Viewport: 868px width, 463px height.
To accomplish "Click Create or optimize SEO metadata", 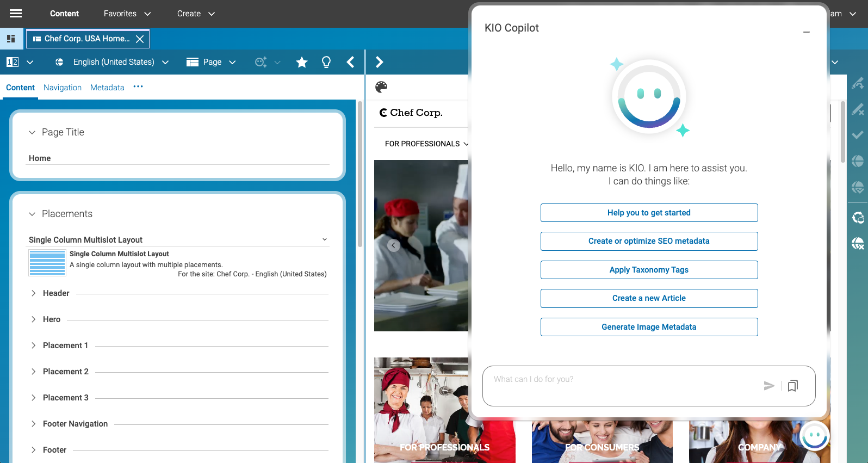I will pos(649,241).
